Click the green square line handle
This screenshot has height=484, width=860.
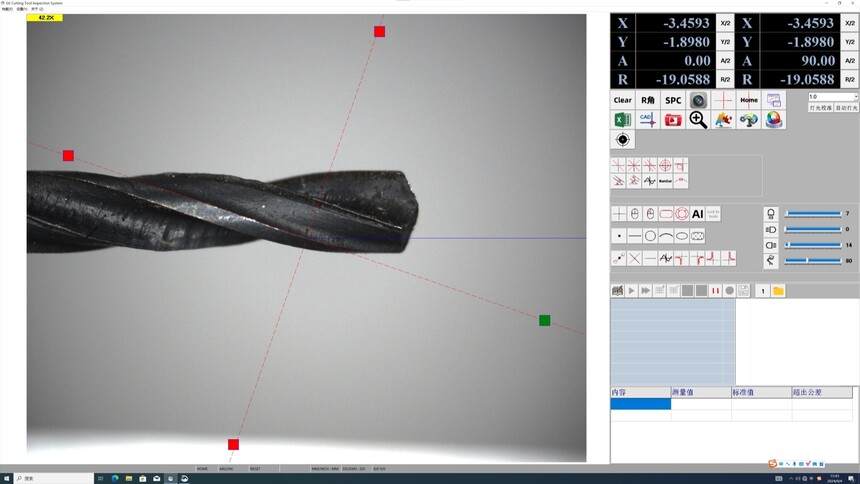coord(545,320)
